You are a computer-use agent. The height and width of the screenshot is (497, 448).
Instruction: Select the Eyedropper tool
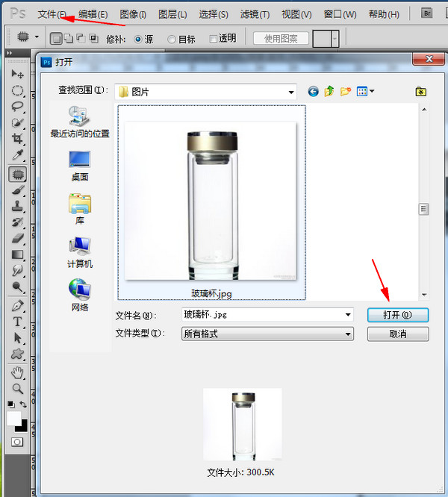(17, 155)
